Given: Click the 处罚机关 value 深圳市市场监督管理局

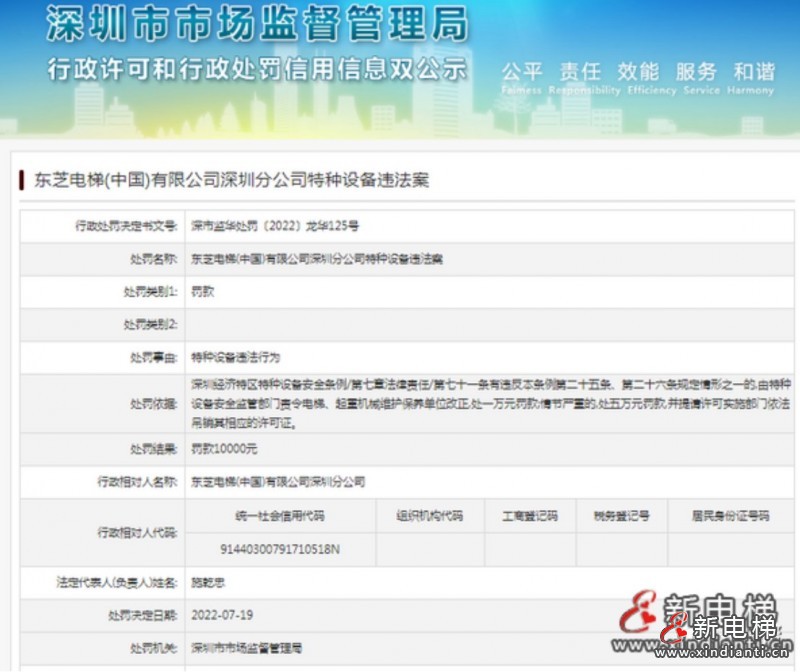Looking at the screenshot, I should point(246,648).
